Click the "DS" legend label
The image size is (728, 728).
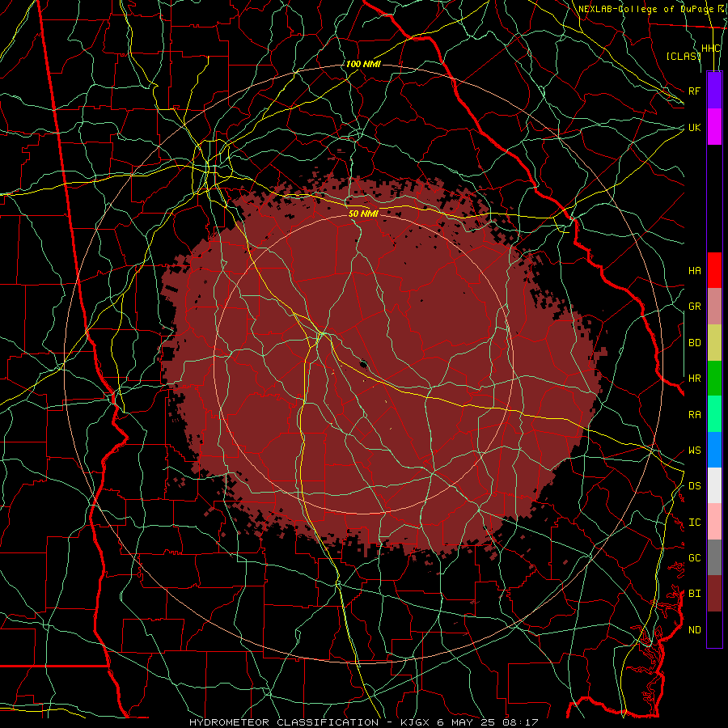point(695,486)
